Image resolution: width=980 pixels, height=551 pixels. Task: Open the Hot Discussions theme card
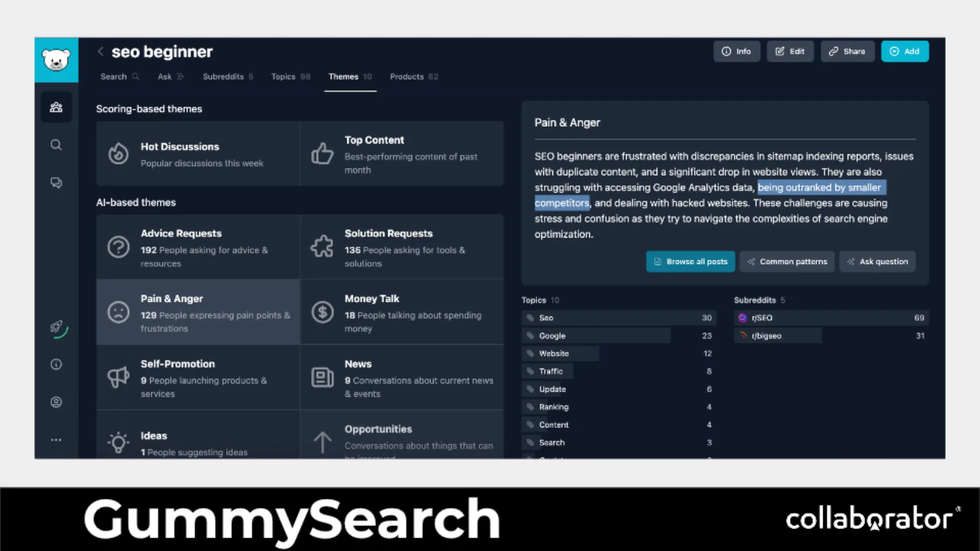[x=198, y=154]
